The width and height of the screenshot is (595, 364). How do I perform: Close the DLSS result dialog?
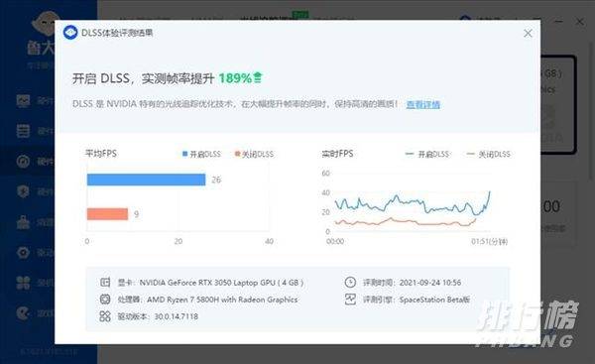tap(528, 34)
